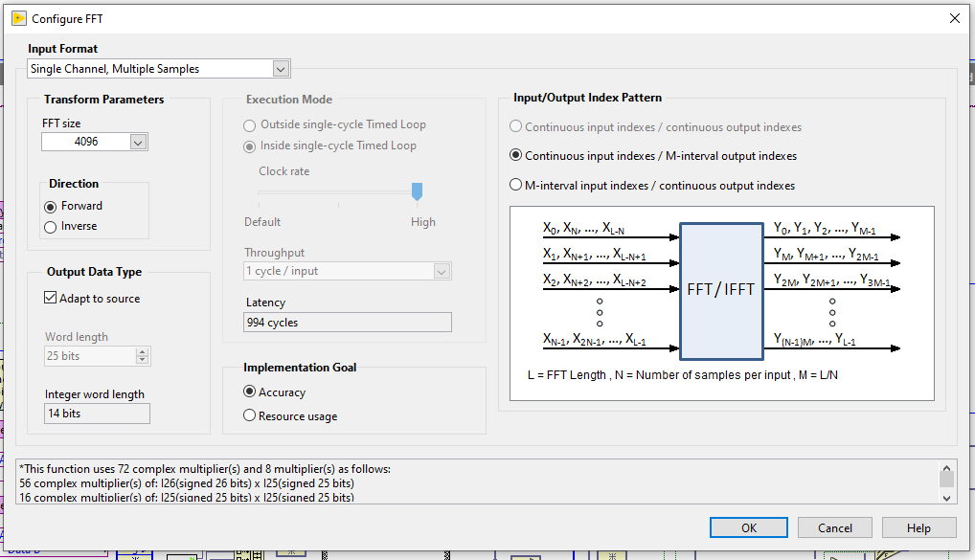The width and height of the screenshot is (975, 560).
Task: Select the Inverse direction option
Action: tap(49, 226)
